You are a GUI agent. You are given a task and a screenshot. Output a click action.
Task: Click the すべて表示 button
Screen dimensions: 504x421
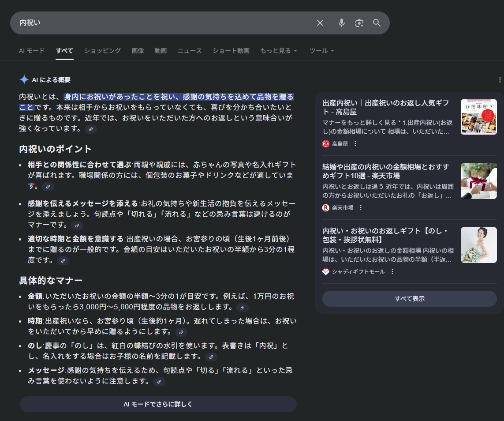coord(409,299)
